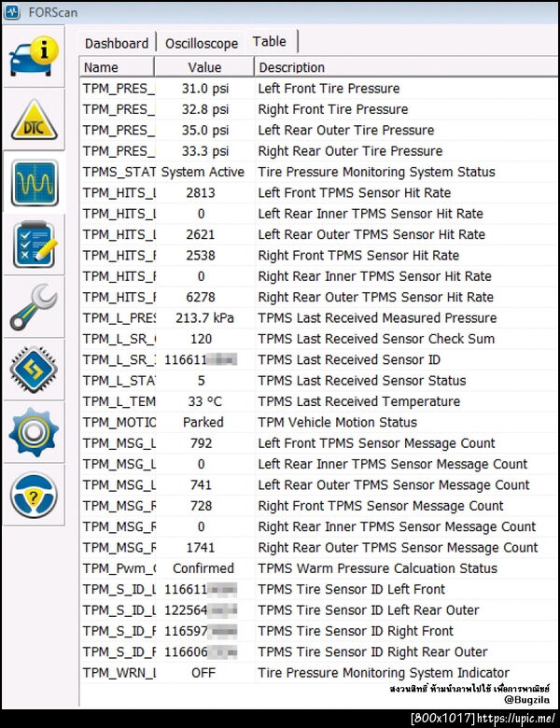Screen dimensions: 560x728
Task: Click the TPM_L_TEM name cell
Action: click(119, 401)
